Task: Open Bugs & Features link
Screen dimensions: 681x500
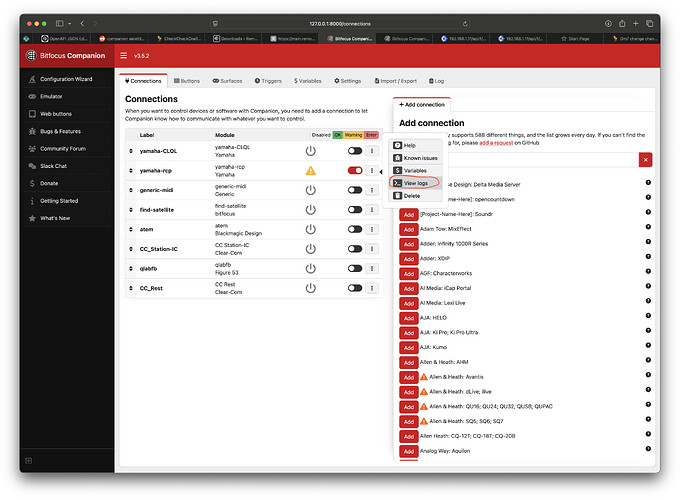Action: click(x=60, y=131)
